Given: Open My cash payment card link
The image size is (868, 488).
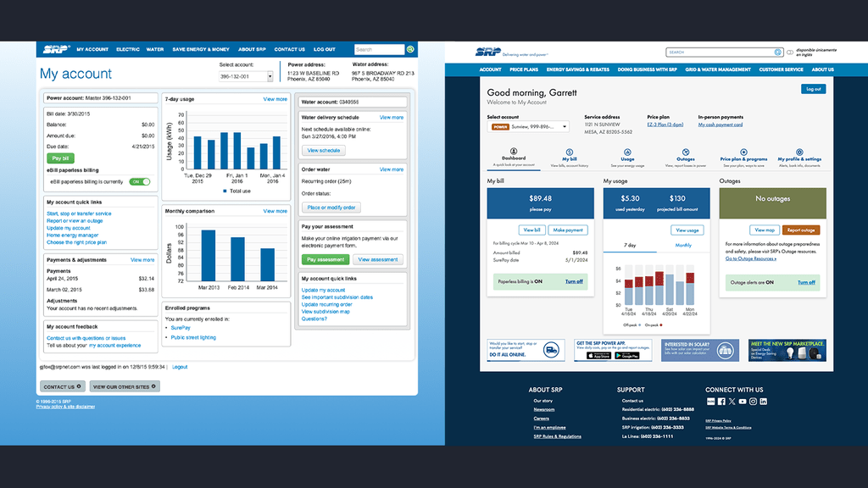Looking at the screenshot, I should 721,125.
